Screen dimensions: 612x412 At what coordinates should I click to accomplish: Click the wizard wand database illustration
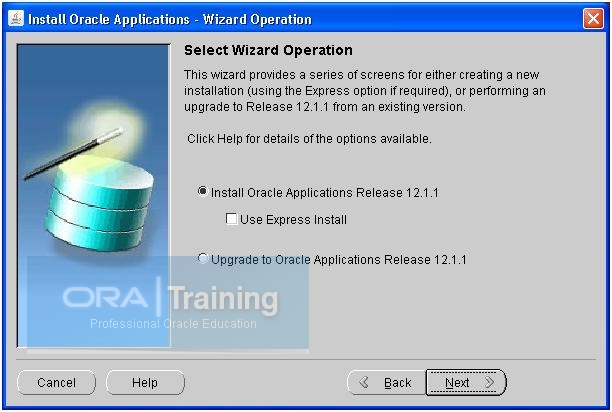click(x=94, y=195)
